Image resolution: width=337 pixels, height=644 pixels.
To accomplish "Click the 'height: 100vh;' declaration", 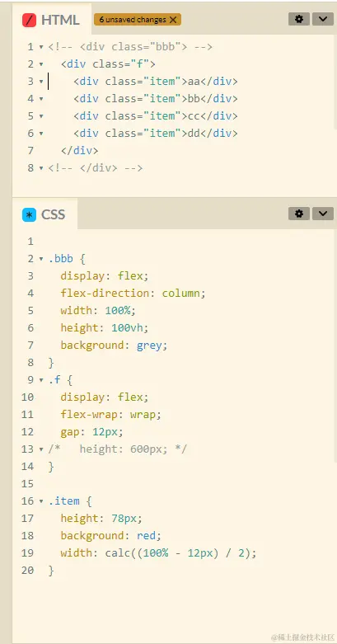I will (105, 327).
